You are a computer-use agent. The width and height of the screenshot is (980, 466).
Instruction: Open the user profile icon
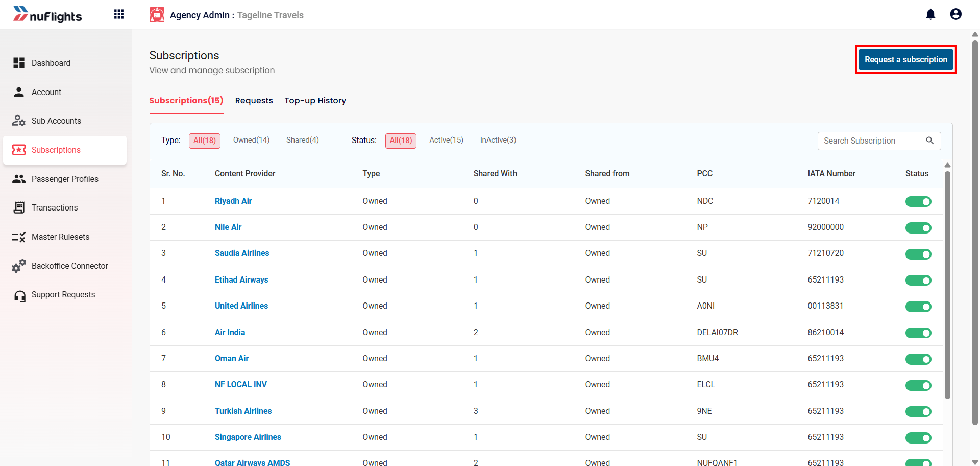[x=956, y=14]
